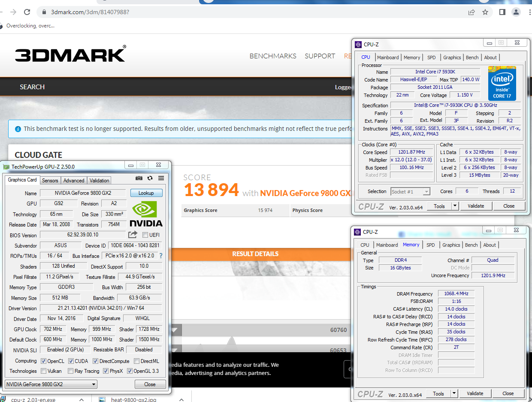Open About tab in lower CPU-Z window
This screenshot has width=532, height=402.
pyautogui.click(x=490, y=245)
